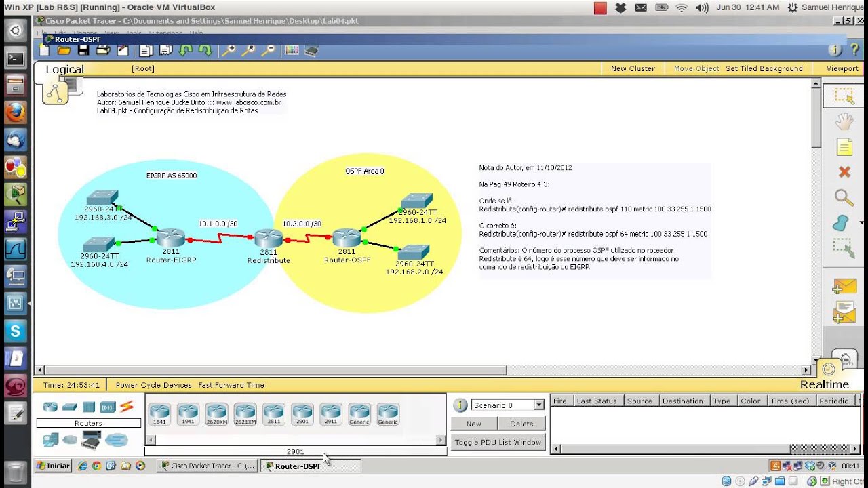The height and width of the screenshot is (488, 868).
Task: Add a Simple PDU with envelope icon
Action: (x=845, y=287)
